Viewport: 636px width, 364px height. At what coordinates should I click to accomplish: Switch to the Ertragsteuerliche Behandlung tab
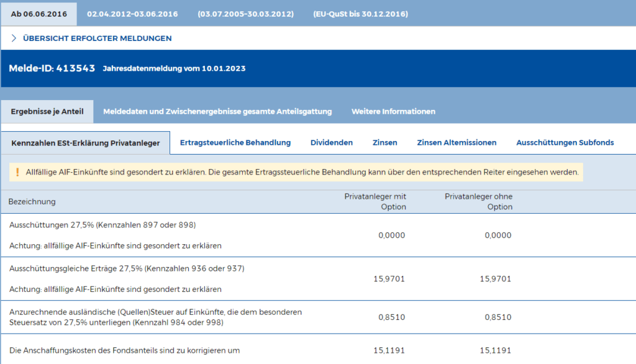235,142
